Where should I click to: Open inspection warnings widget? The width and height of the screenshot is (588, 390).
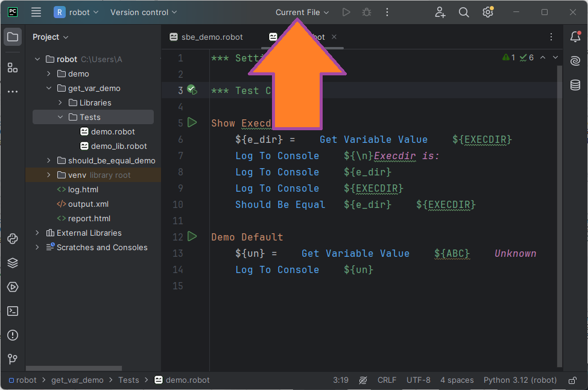click(518, 57)
